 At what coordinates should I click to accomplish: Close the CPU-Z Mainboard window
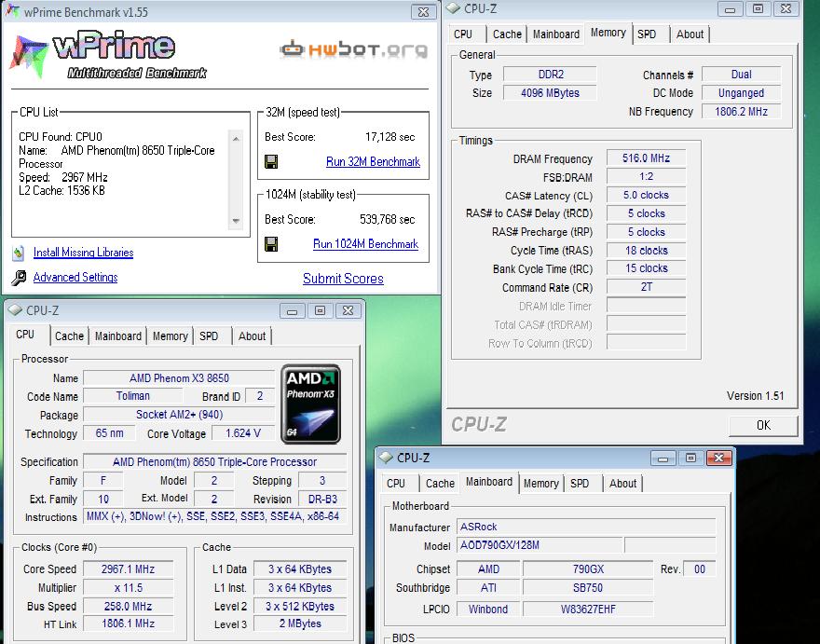click(718, 459)
